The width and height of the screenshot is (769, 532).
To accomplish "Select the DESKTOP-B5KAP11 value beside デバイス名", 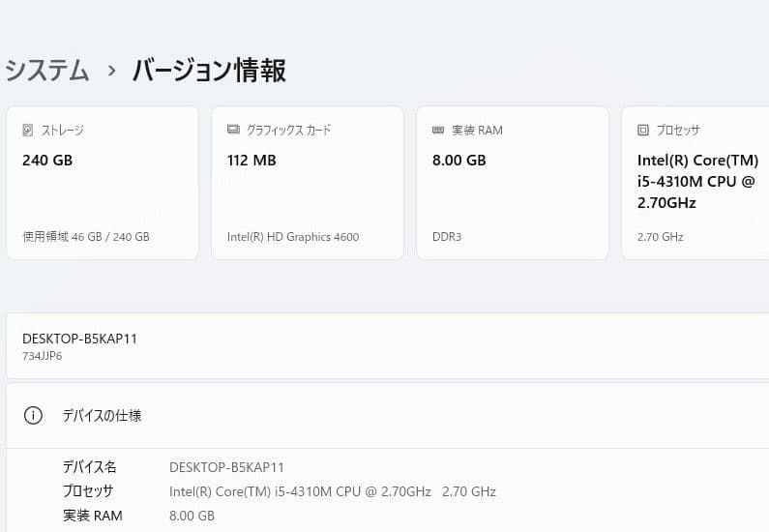I will coord(226,467).
